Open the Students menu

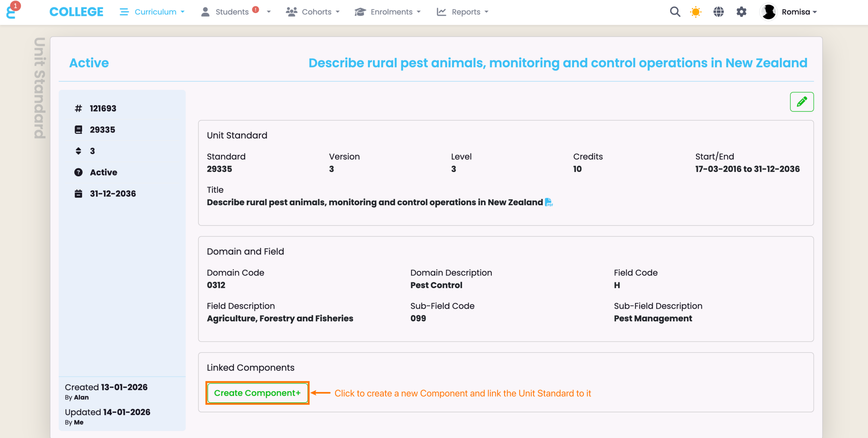[x=232, y=12]
